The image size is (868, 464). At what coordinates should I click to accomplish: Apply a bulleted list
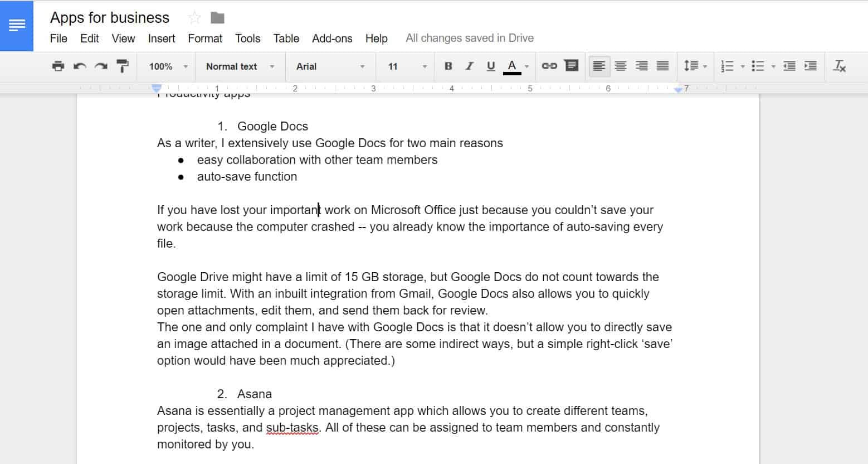click(758, 66)
